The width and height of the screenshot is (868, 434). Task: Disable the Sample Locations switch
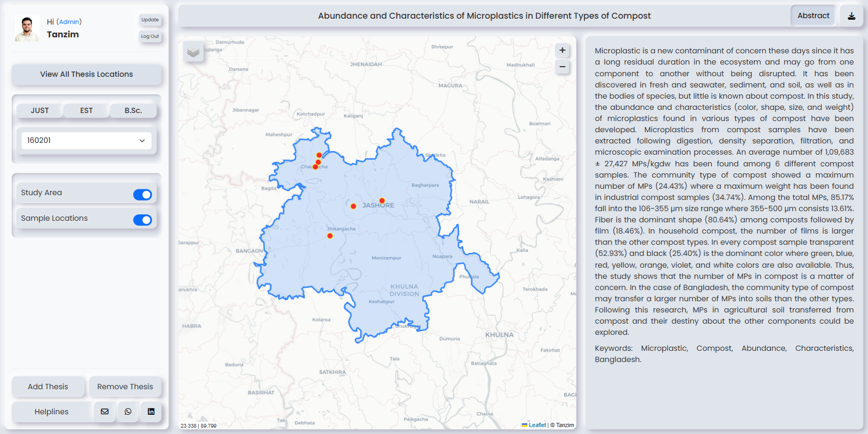142,220
